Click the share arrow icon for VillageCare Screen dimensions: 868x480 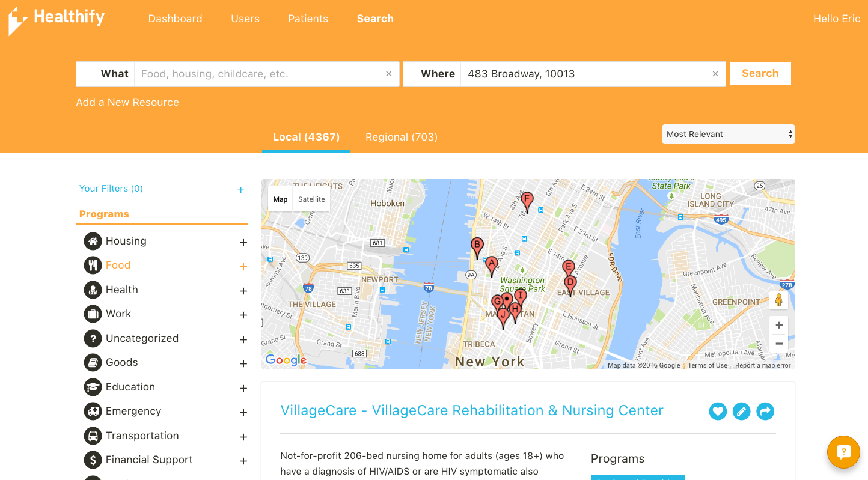[765, 412]
